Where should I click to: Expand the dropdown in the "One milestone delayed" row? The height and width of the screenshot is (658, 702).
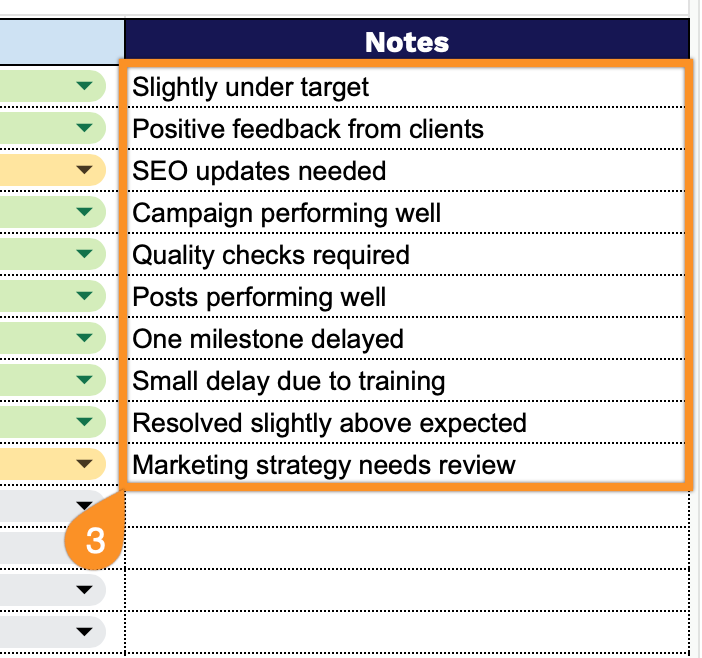[x=84, y=339]
